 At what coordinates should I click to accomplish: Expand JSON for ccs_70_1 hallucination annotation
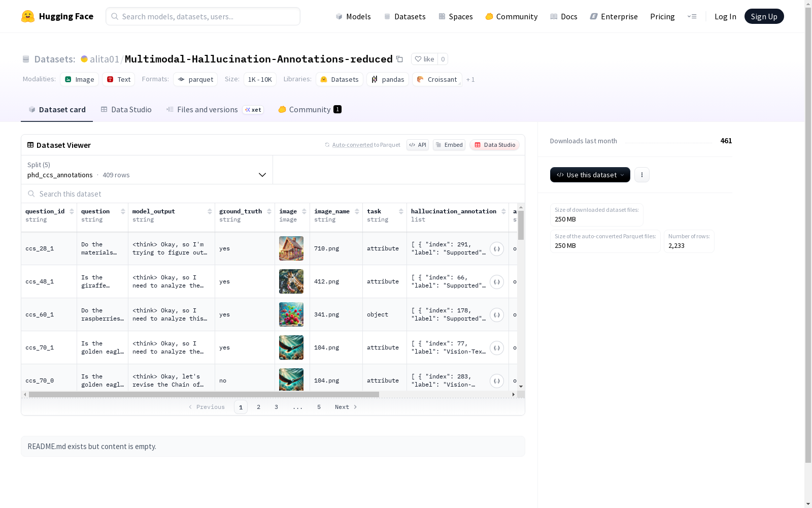tap(497, 348)
